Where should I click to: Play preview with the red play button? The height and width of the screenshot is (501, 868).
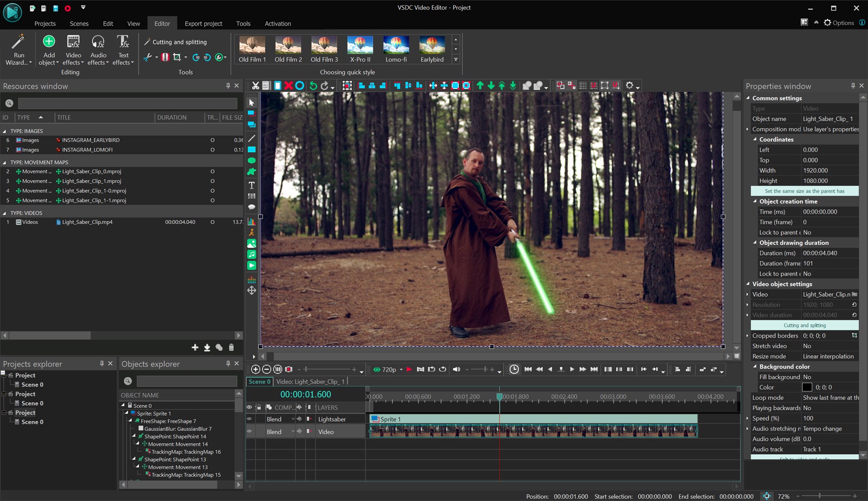[x=409, y=369]
